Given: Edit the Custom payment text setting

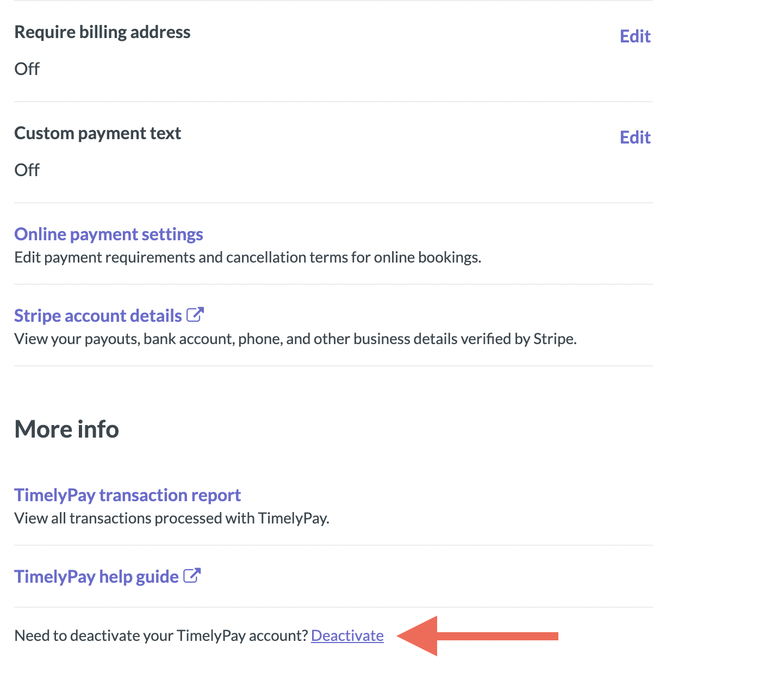Looking at the screenshot, I should pyautogui.click(x=635, y=138).
